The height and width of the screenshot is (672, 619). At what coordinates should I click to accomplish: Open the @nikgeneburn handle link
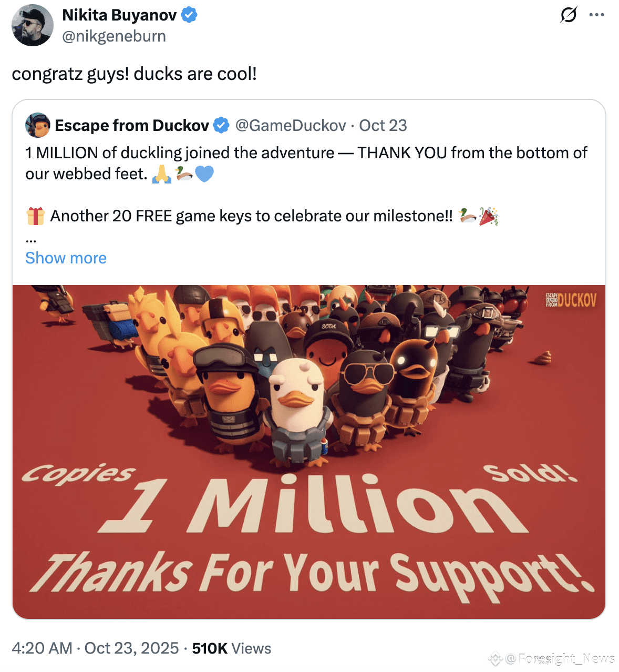tap(114, 36)
